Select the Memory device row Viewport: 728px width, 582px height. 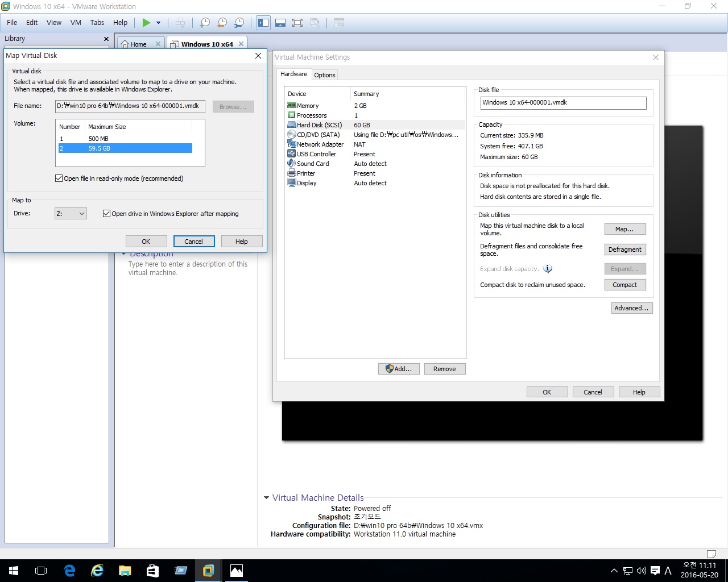click(375, 106)
